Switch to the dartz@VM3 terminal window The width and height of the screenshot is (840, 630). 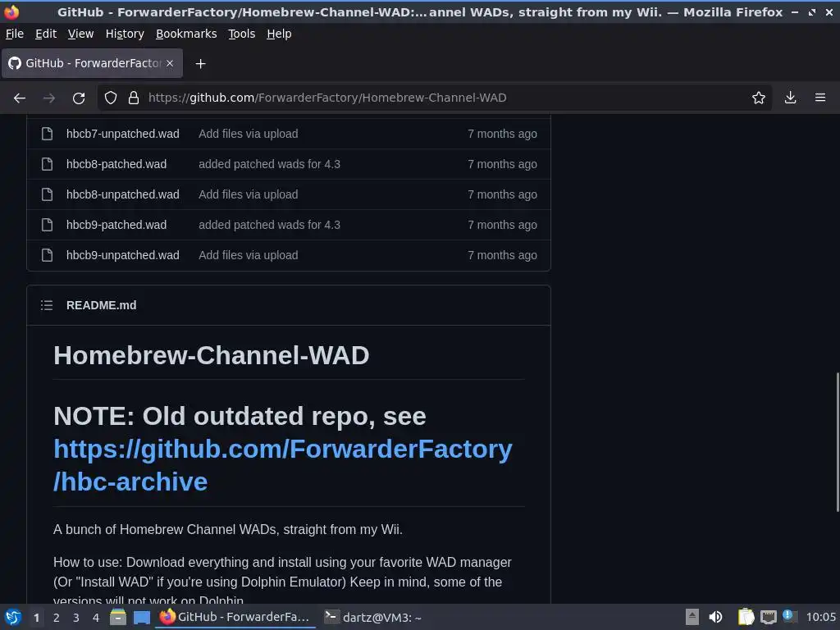coord(373,617)
